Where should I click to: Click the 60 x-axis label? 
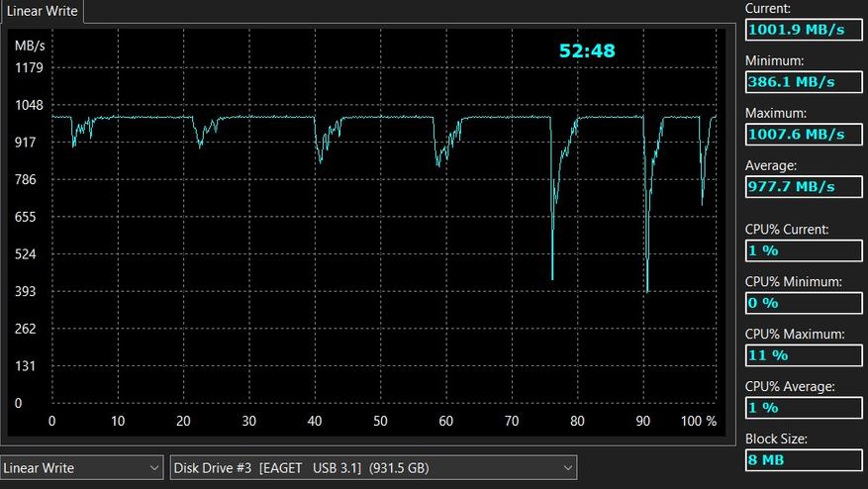point(446,421)
